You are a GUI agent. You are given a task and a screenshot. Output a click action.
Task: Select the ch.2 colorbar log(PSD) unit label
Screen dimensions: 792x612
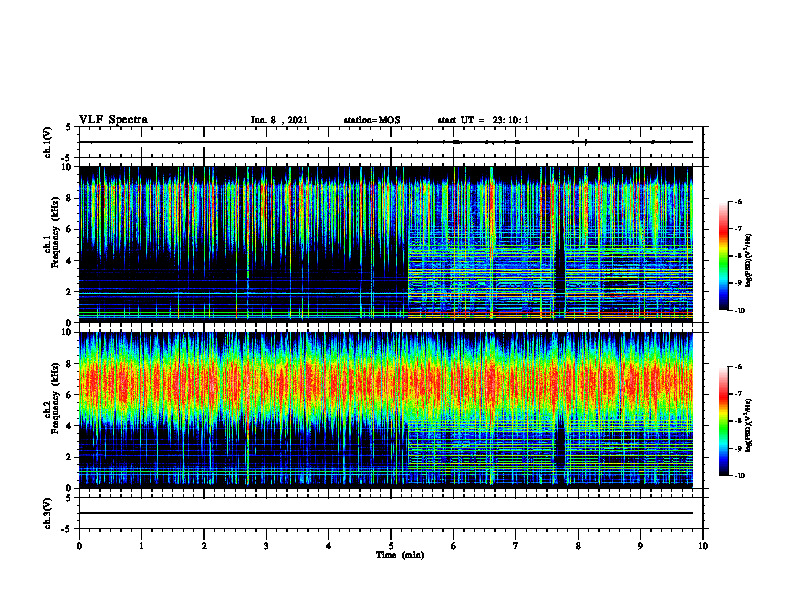749,425
